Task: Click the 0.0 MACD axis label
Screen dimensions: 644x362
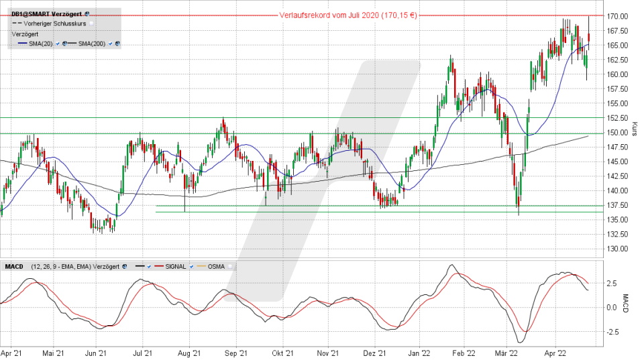Action: [x=612, y=308]
